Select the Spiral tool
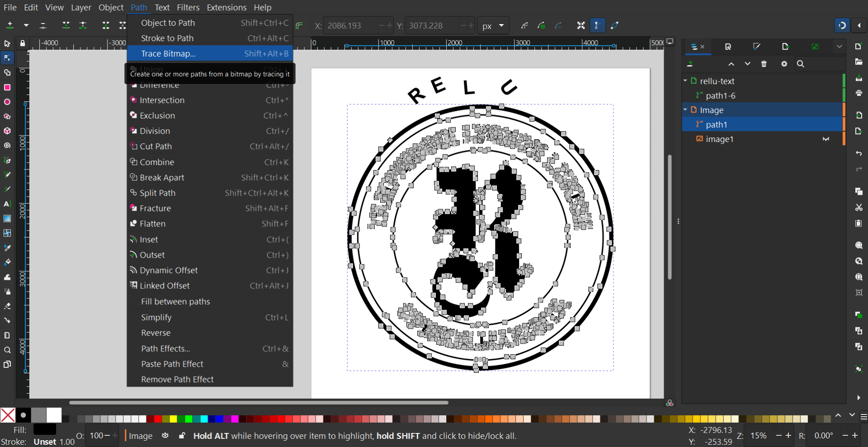This screenshot has width=868, height=447. point(7,146)
